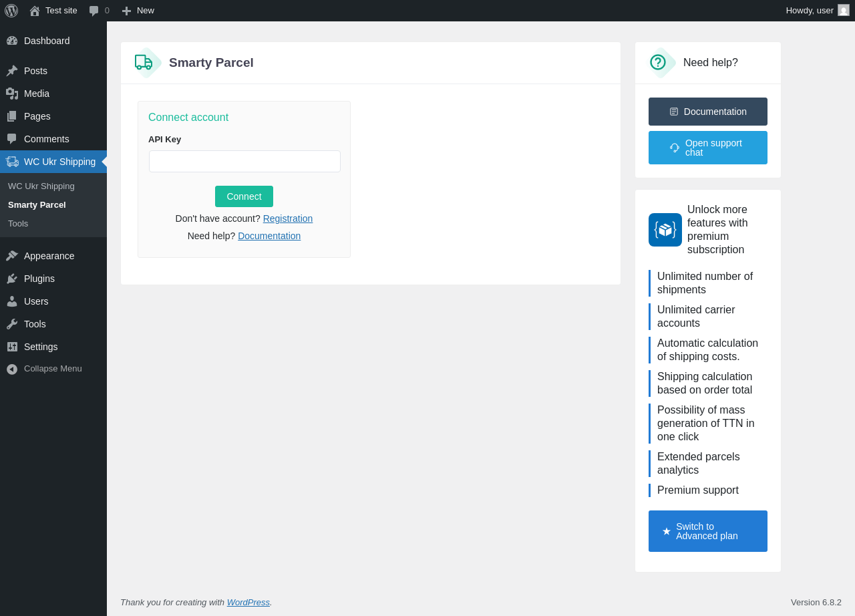Click the WC Ukr Shipping truck icon
This screenshot has width=855, height=616.
click(12, 162)
